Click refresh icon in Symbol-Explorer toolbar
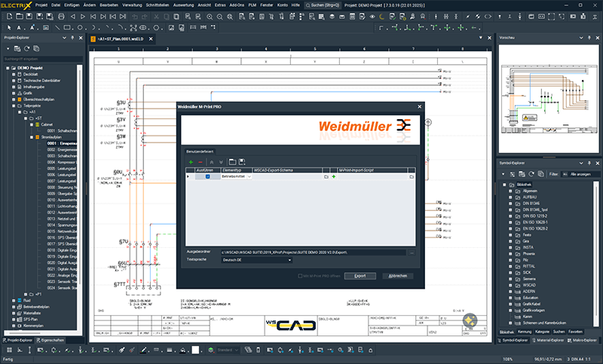Screen dimensions: 603x364 click(531, 174)
